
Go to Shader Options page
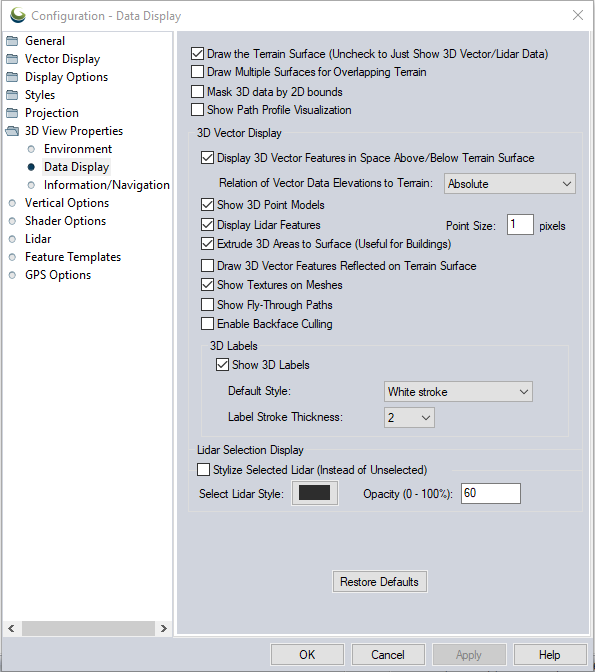pos(65,221)
